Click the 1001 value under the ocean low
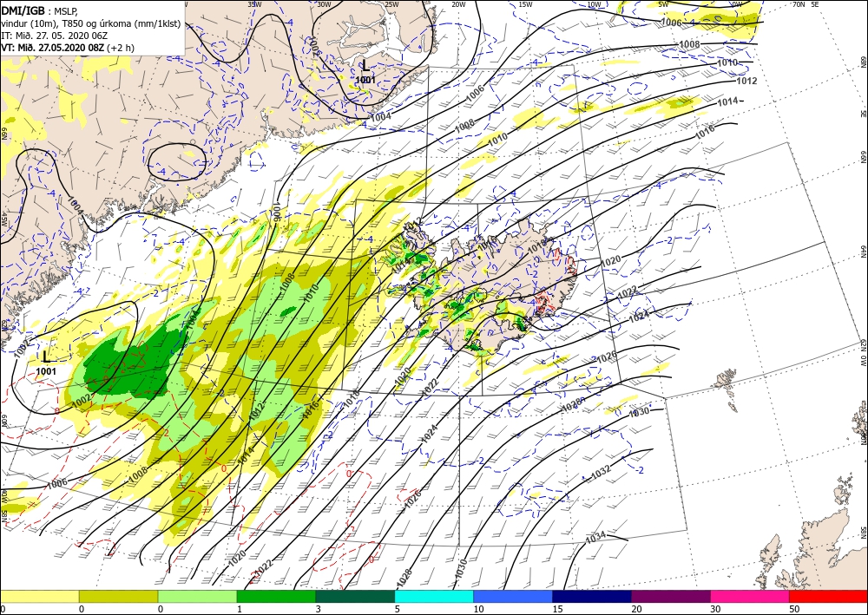868x615 pixels. tap(46, 371)
